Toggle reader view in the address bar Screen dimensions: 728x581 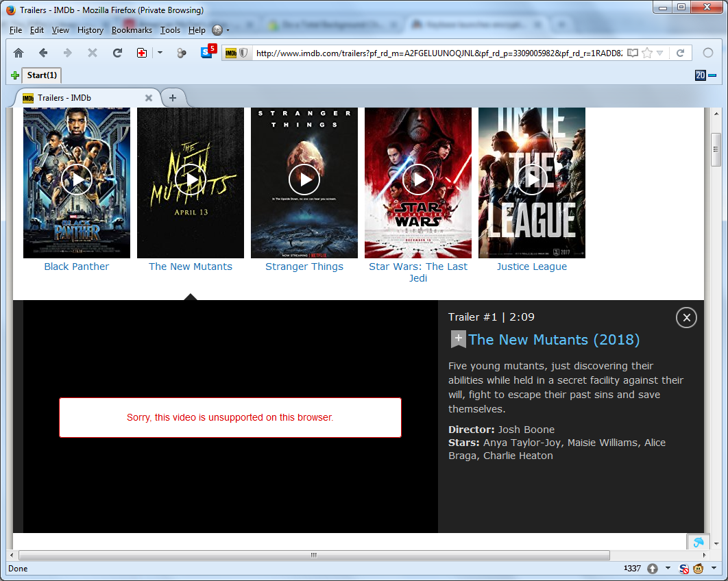(x=632, y=53)
